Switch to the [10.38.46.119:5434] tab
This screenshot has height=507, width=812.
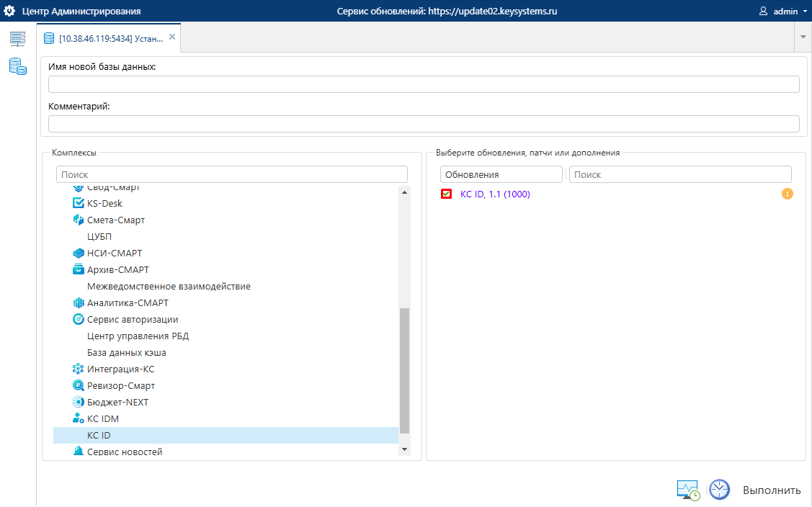[110, 38]
